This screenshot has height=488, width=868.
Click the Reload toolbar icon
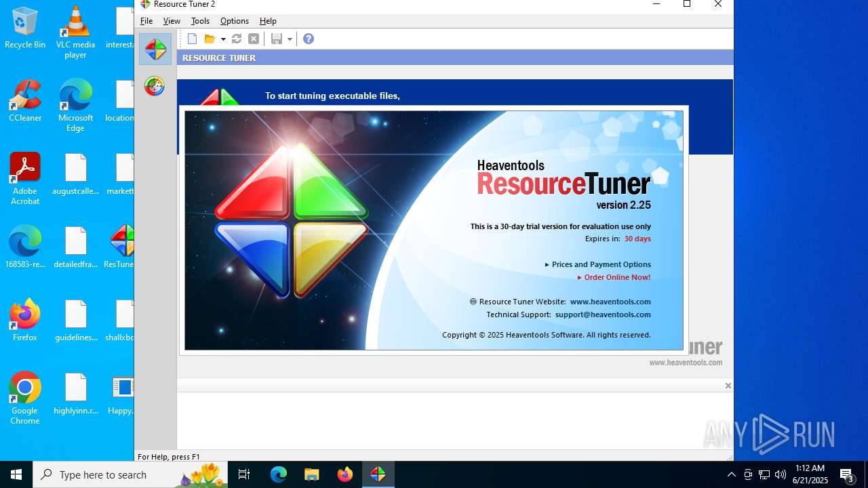click(x=237, y=39)
